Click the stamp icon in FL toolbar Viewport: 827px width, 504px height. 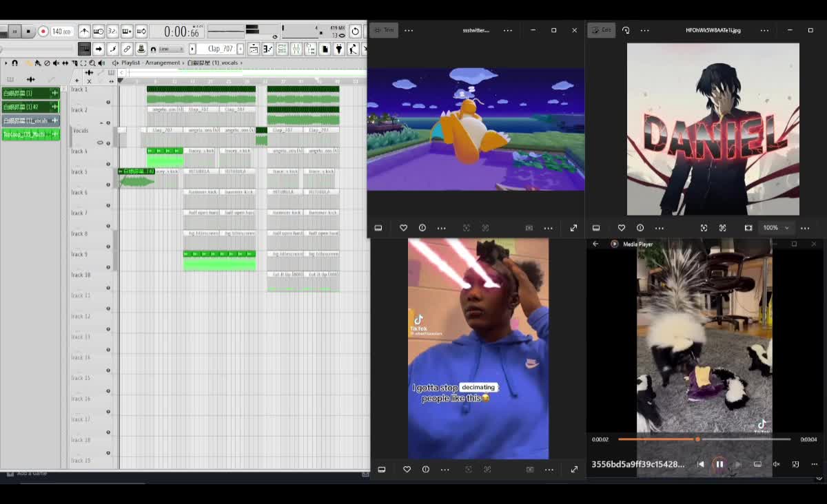pyautogui.click(x=141, y=49)
